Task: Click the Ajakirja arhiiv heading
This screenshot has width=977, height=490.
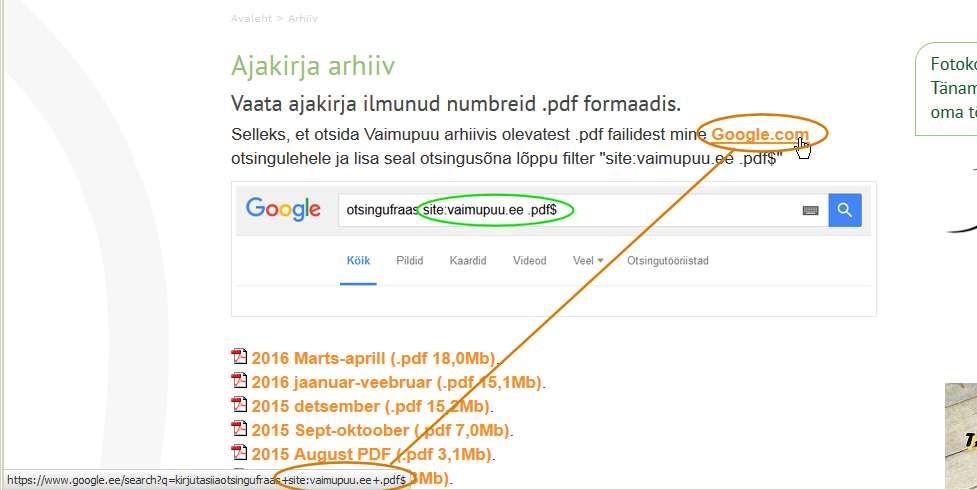Action: coord(313,65)
